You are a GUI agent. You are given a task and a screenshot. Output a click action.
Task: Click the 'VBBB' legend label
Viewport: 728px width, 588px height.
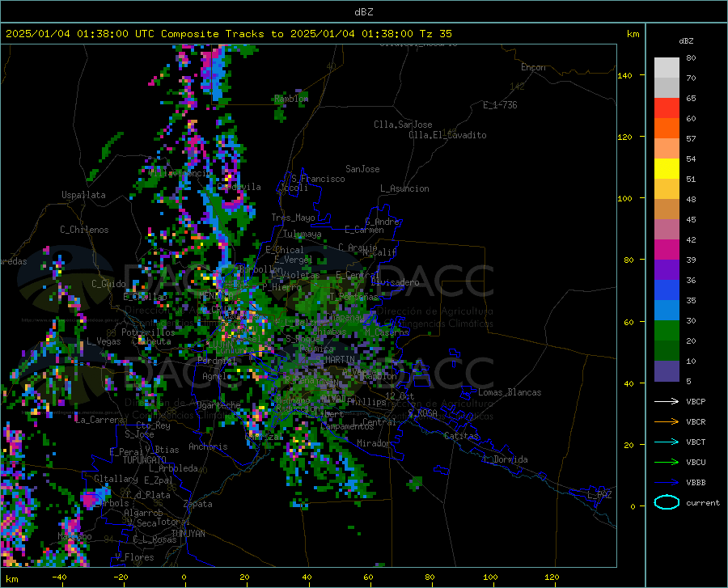696,483
